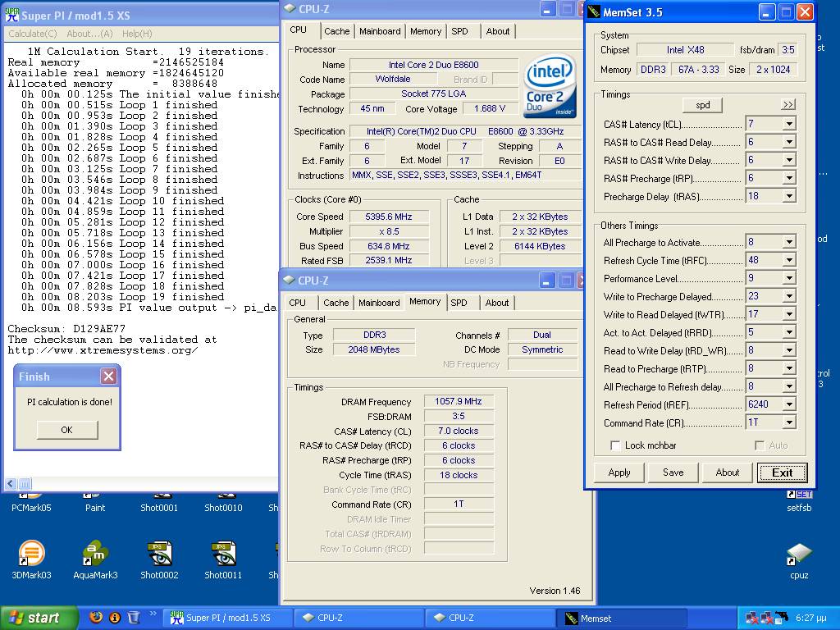This screenshot has height=630, width=840.
Task: Open Precharge Delay (tRAS) dropdown
Action: (x=789, y=197)
